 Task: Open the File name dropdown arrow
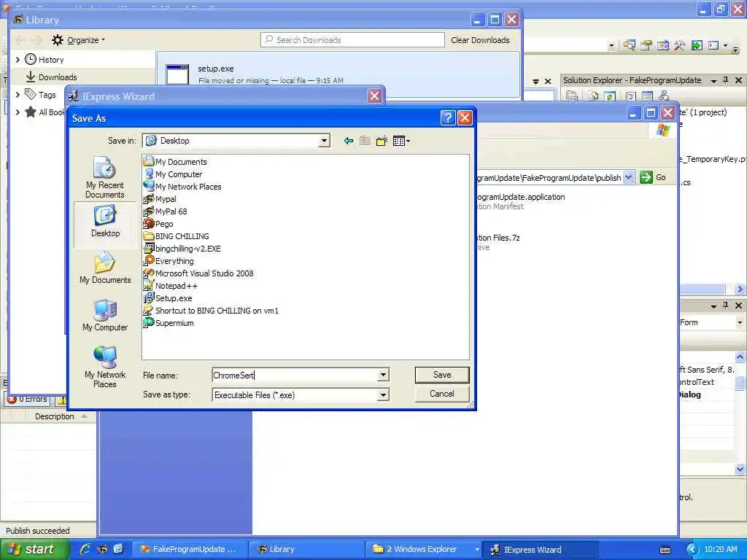click(383, 376)
